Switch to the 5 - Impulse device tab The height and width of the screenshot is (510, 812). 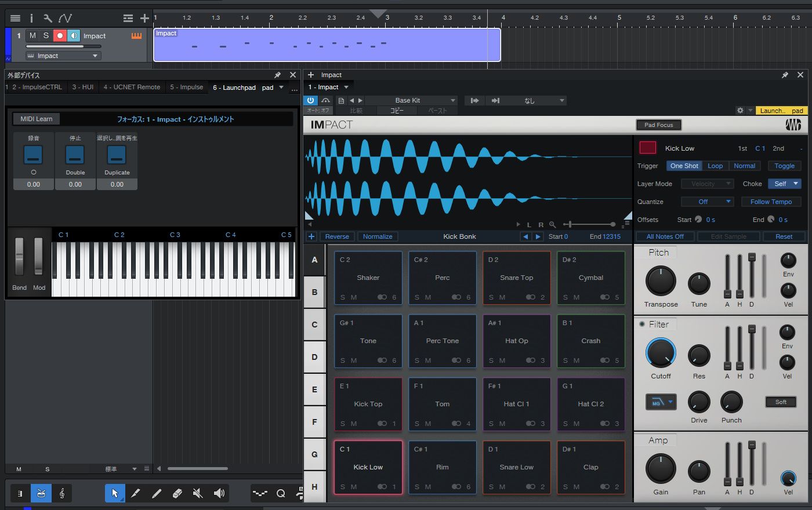pos(186,87)
